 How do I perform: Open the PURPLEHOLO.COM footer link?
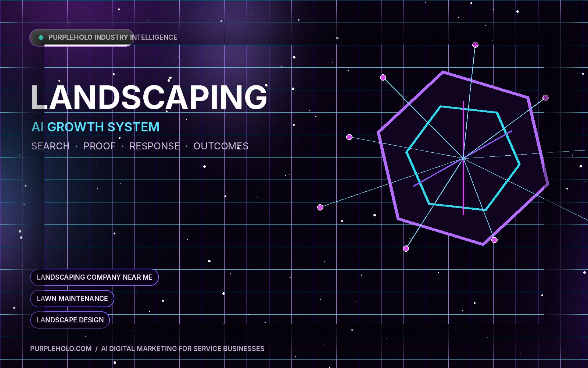[61, 348]
